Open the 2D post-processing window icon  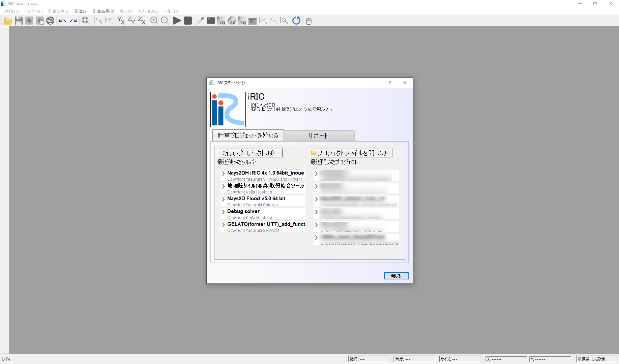(x=221, y=21)
